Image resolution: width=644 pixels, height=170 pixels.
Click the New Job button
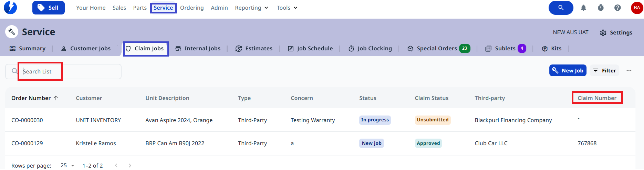click(x=568, y=70)
